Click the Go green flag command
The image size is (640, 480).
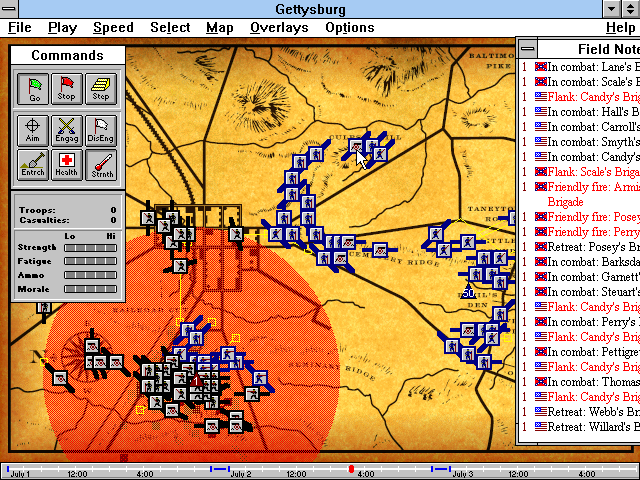(x=33, y=89)
